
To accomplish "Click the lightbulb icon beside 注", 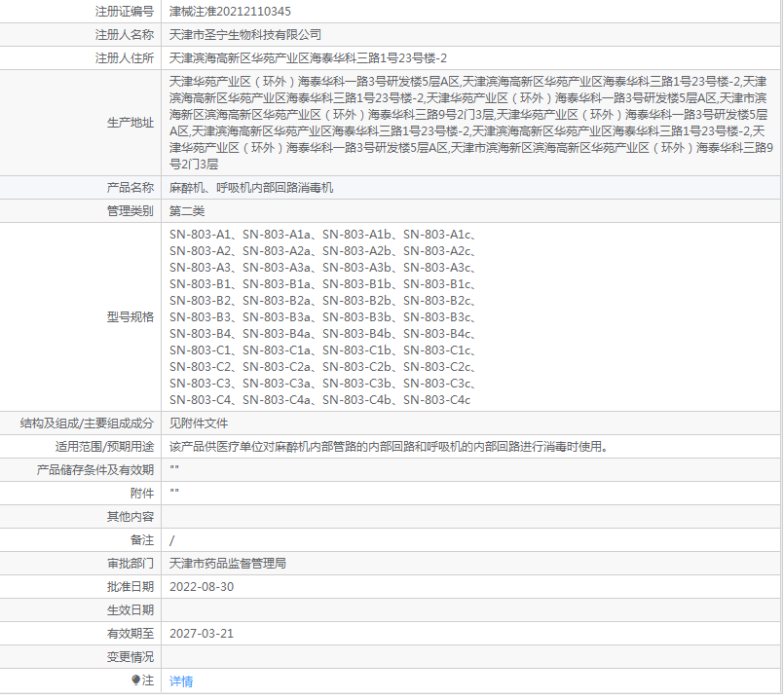I will [135, 680].
